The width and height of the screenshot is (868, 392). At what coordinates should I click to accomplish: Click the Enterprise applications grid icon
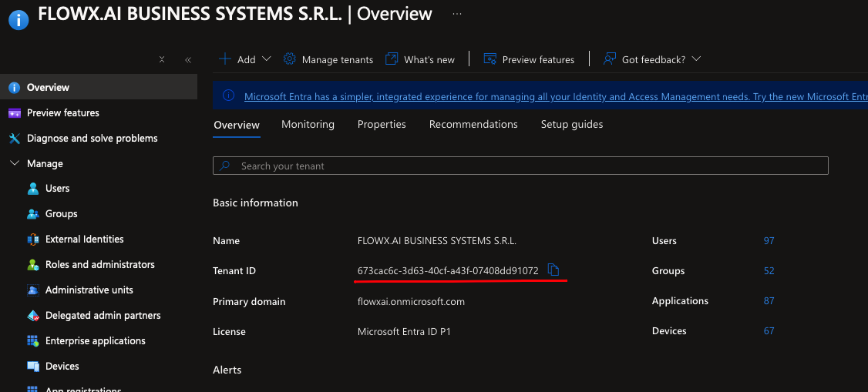click(33, 341)
